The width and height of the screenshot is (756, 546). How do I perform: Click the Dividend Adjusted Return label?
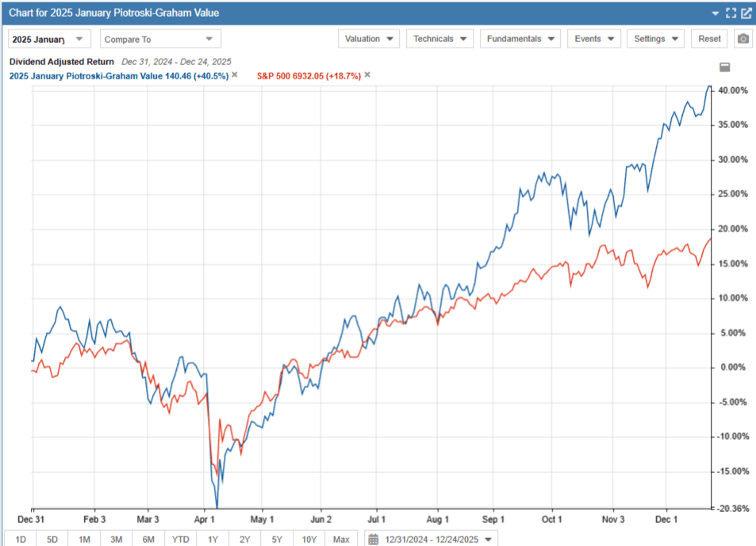62,62
